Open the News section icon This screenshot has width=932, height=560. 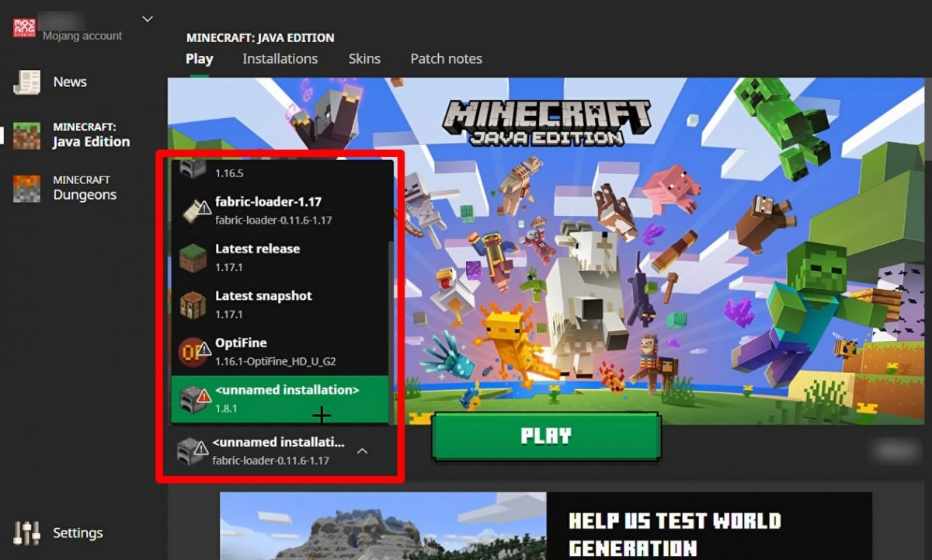(x=27, y=82)
